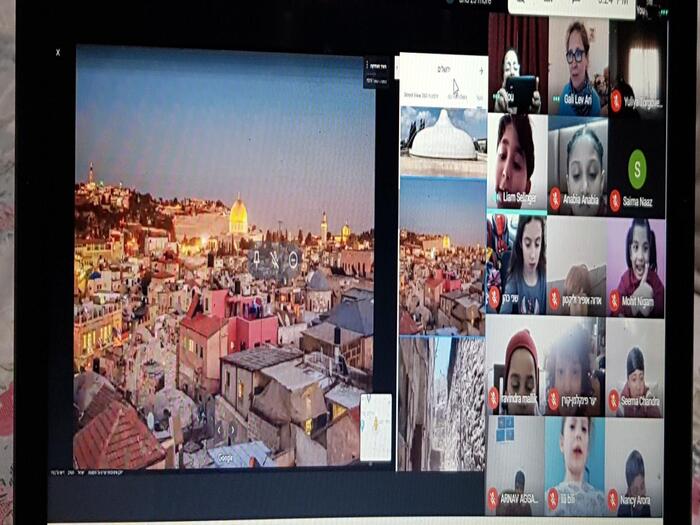Viewport: 700px width, 525px height.
Task: Click the back arrow in the photos panel header
Action: click(x=481, y=71)
